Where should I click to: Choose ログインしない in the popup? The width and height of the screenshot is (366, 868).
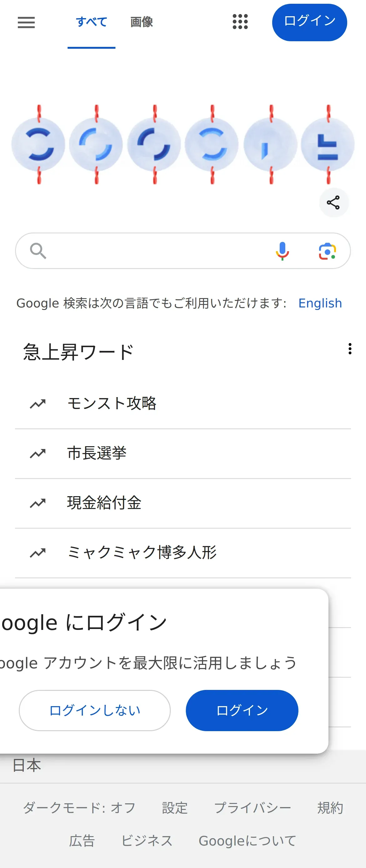pos(95,710)
